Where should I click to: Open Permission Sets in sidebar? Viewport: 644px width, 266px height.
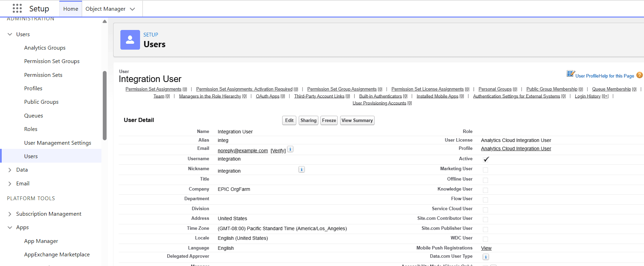click(x=43, y=75)
